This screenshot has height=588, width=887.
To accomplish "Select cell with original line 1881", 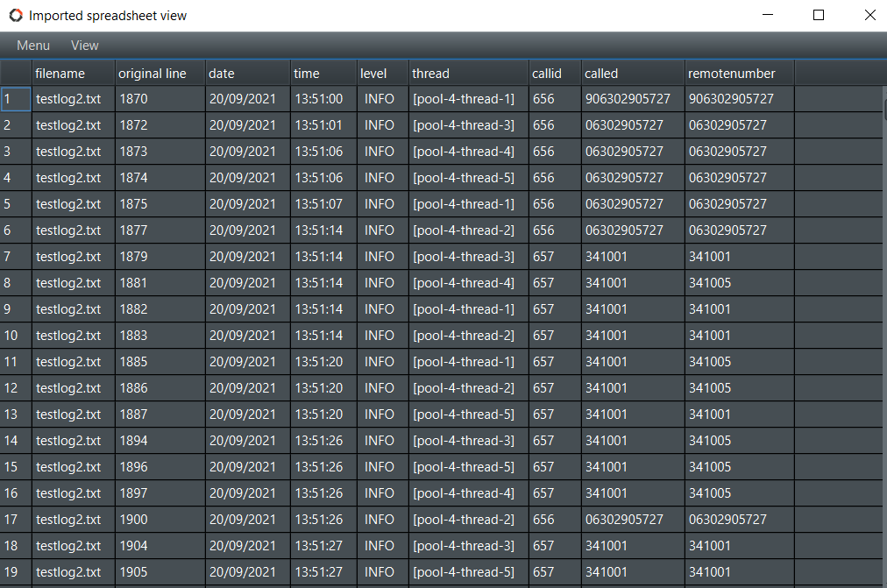I will pos(160,283).
